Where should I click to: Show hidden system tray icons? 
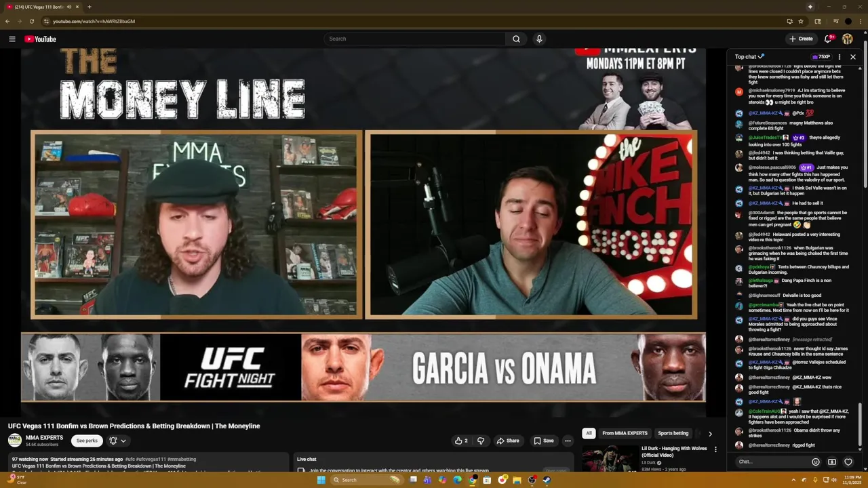point(793,480)
